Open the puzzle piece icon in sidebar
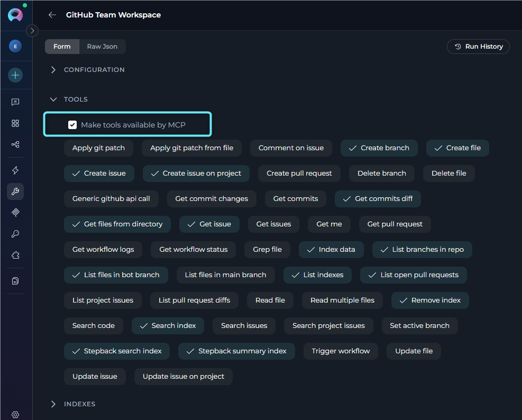 pos(15,255)
